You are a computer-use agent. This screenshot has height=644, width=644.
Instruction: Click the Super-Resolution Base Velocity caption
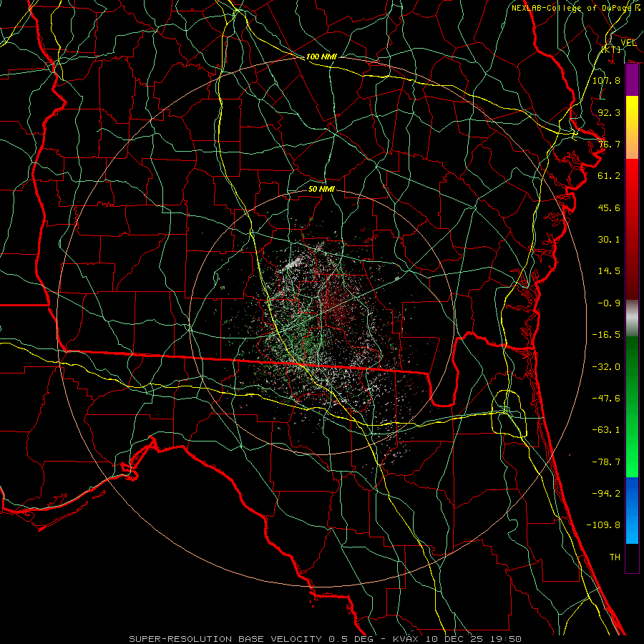[326, 639]
